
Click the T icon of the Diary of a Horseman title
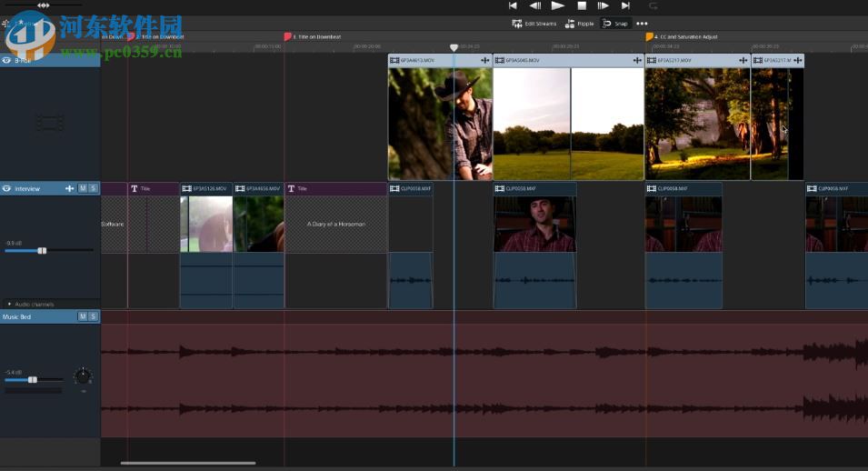point(291,188)
